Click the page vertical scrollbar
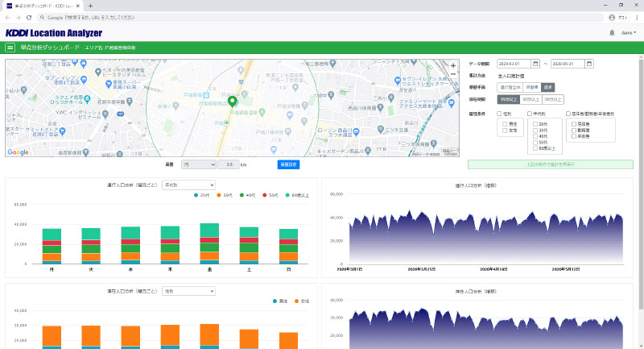Screen dimensions: 644x349 click(x=641, y=183)
